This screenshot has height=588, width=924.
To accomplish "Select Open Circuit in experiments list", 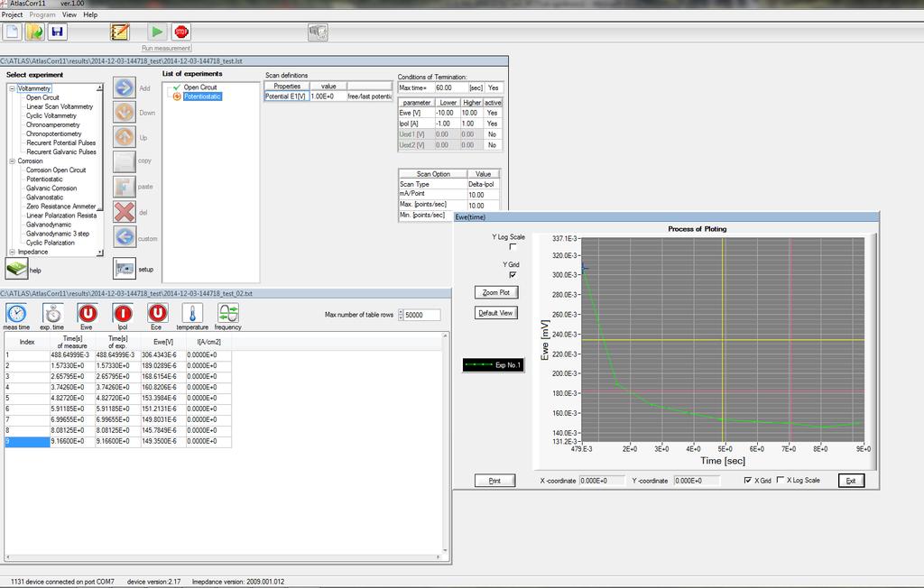I will tap(200, 87).
